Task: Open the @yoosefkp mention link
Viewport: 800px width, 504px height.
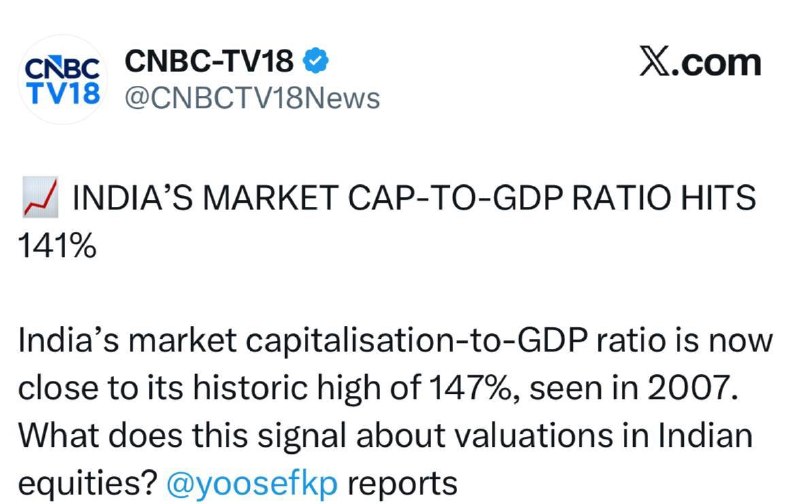Action: pyautogui.click(x=252, y=484)
